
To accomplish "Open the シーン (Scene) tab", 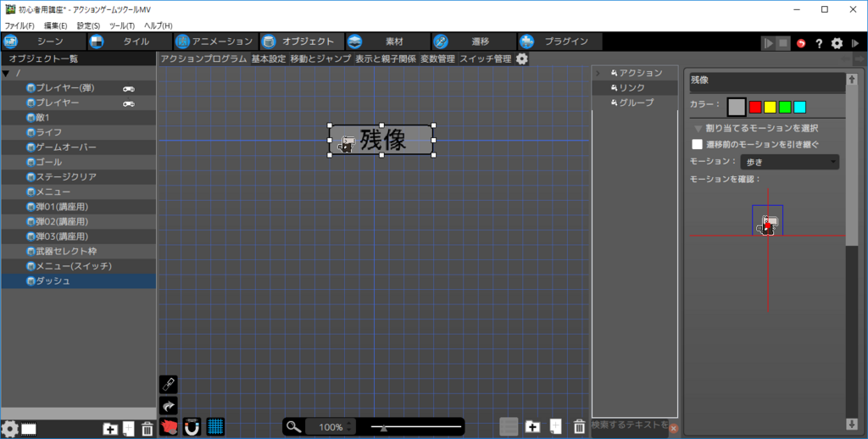I will pyautogui.click(x=44, y=42).
